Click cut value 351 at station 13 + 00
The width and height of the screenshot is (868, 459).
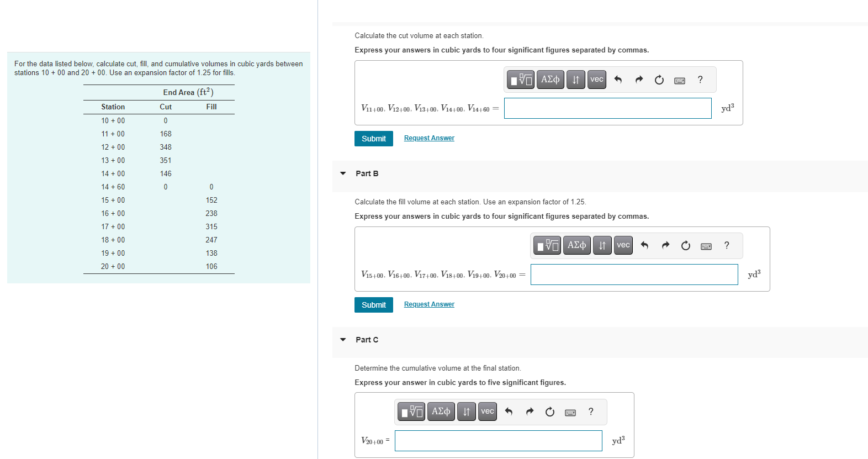pyautogui.click(x=166, y=160)
